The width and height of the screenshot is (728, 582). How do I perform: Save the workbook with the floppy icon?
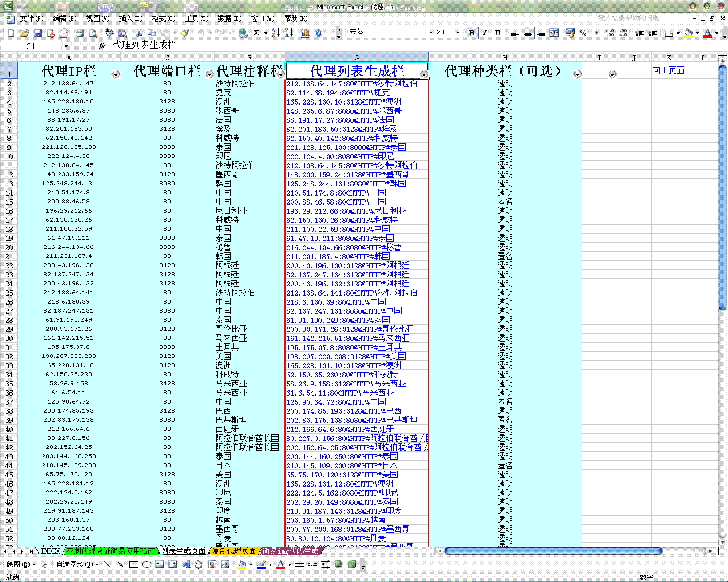[x=38, y=33]
